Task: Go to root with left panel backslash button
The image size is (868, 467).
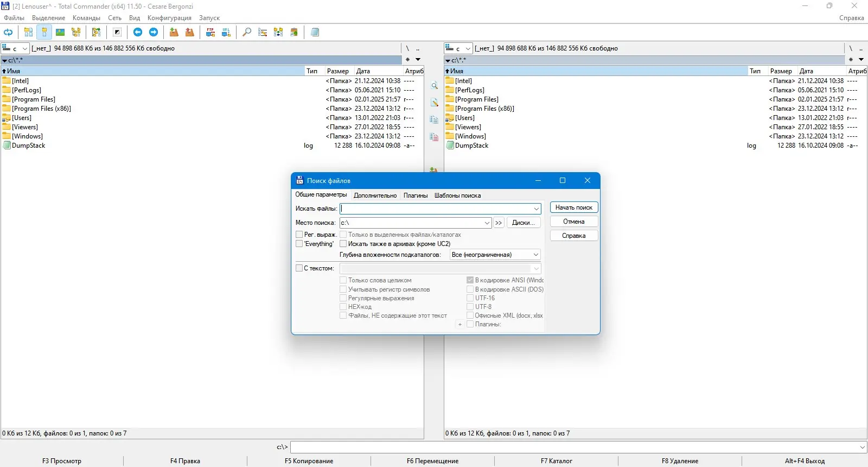Action: click(x=407, y=48)
